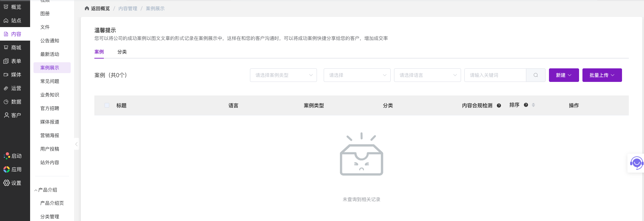Click the 请输入关键词 search field
This screenshot has height=221, width=644.
495,75
